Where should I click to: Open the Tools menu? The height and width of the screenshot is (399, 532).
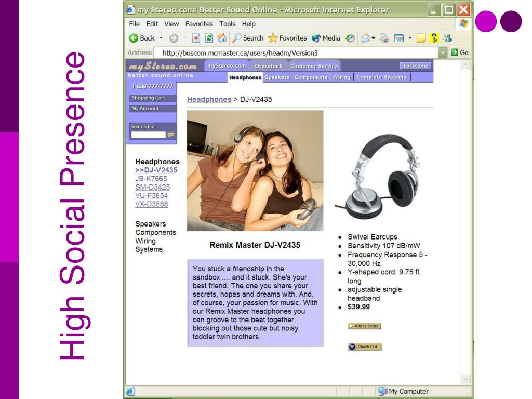pos(228,24)
